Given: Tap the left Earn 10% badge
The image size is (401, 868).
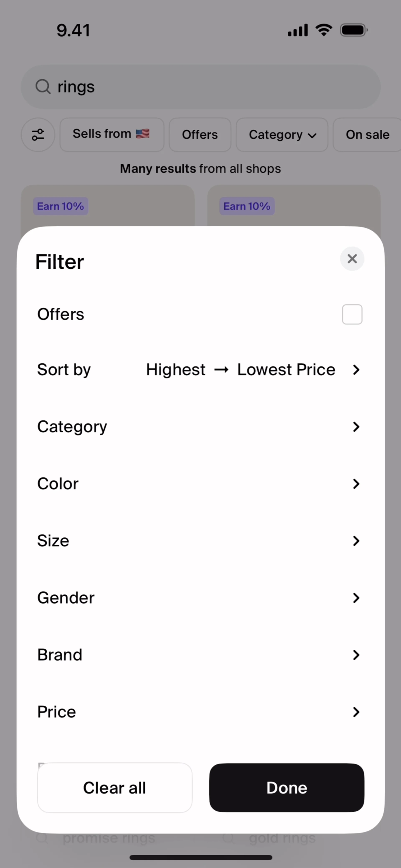Looking at the screenshot, I should tap(61, 206).
